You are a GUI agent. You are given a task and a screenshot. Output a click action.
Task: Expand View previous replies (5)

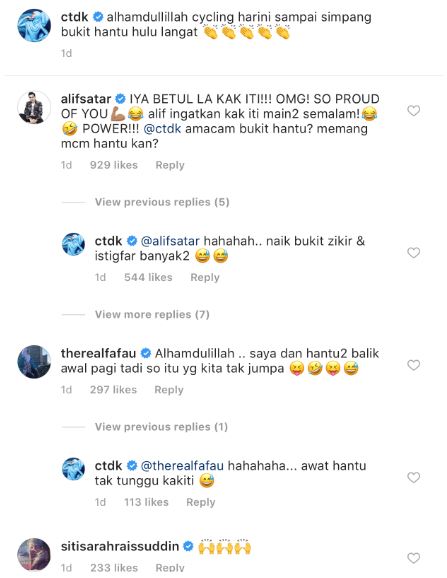162,202
